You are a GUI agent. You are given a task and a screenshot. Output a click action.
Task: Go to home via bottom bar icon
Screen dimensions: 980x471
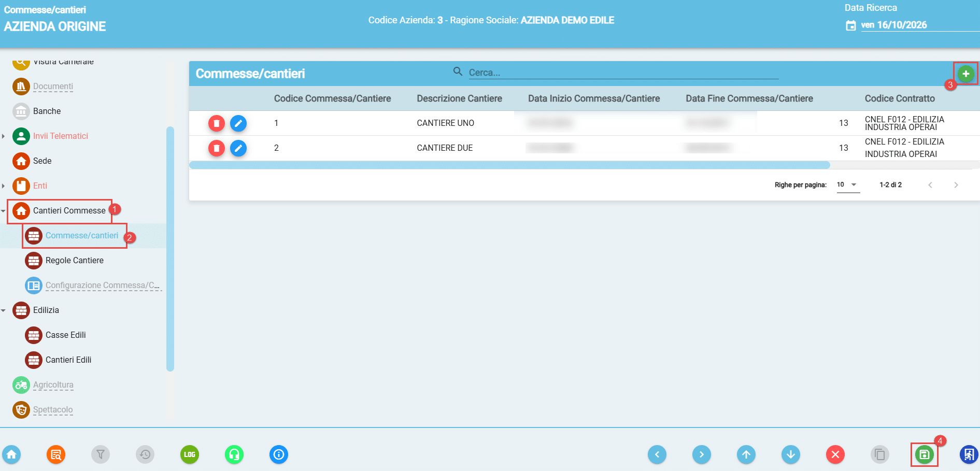click(x=11, y=455)
